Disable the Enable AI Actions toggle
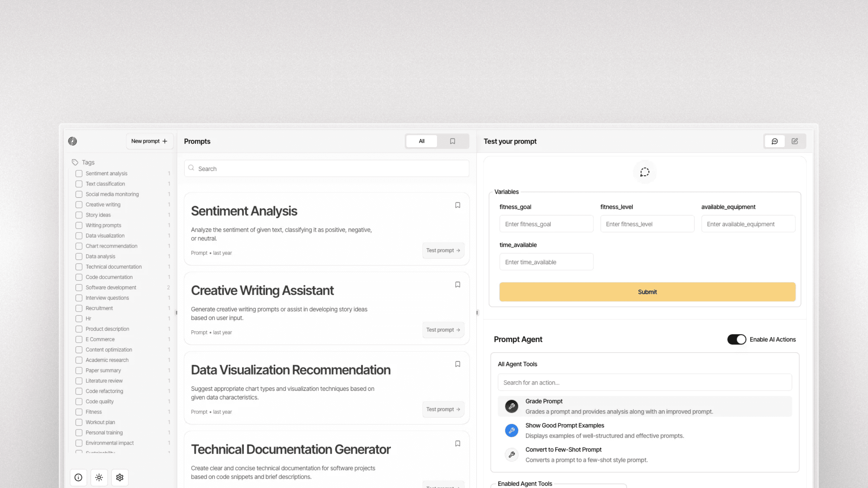The width and height of the screenshot is (868, 488). pyautogui.click(x=736, y=339)
